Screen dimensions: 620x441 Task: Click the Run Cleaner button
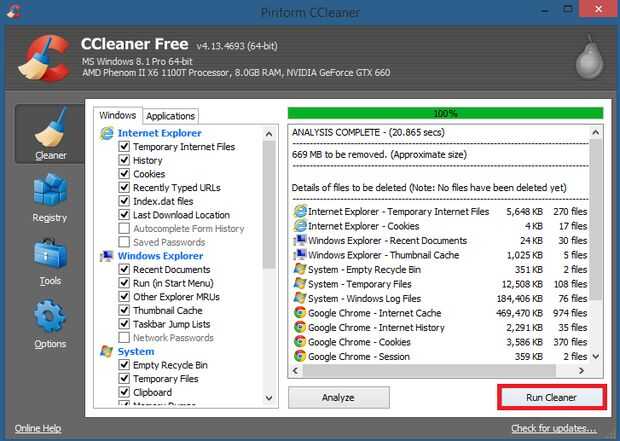tap(552, 397)
